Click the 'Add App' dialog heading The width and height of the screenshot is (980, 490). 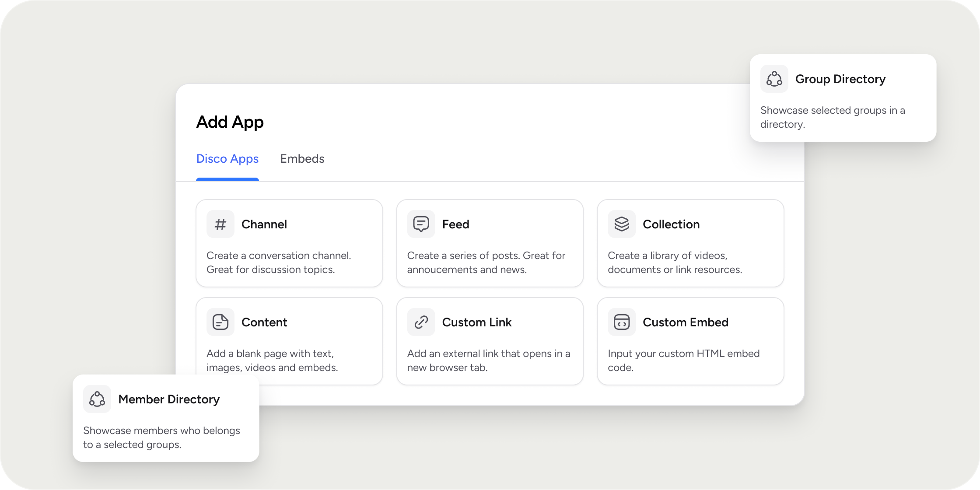click(230, 122)
